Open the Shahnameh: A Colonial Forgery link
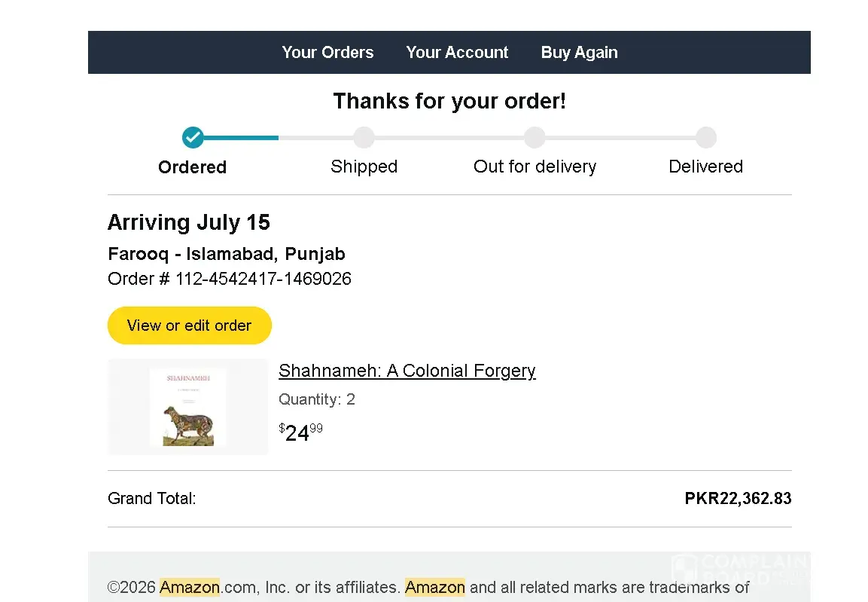This screenshot has height=602, width=868. [407, 371]
